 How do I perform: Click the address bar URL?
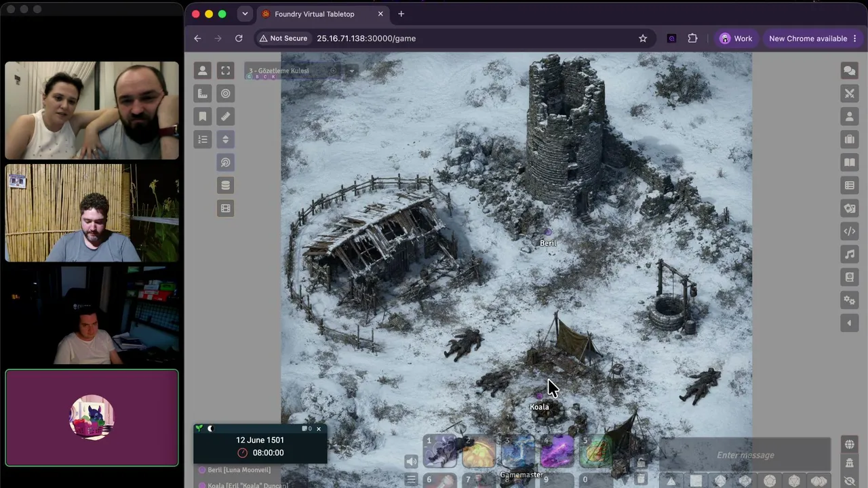click(x=366, y=39)
